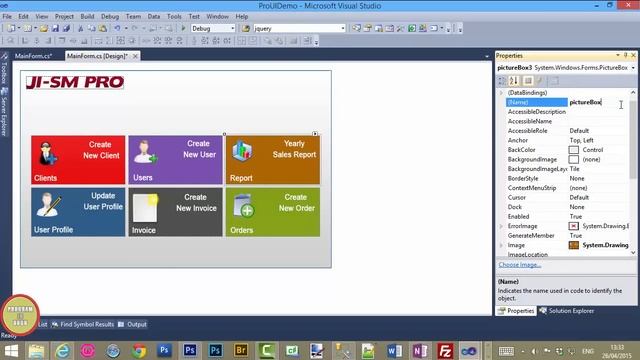Viewport: 640px width, 360px height.
Task: Click the Anchor value Top, Left
Action: click(582, 140)
